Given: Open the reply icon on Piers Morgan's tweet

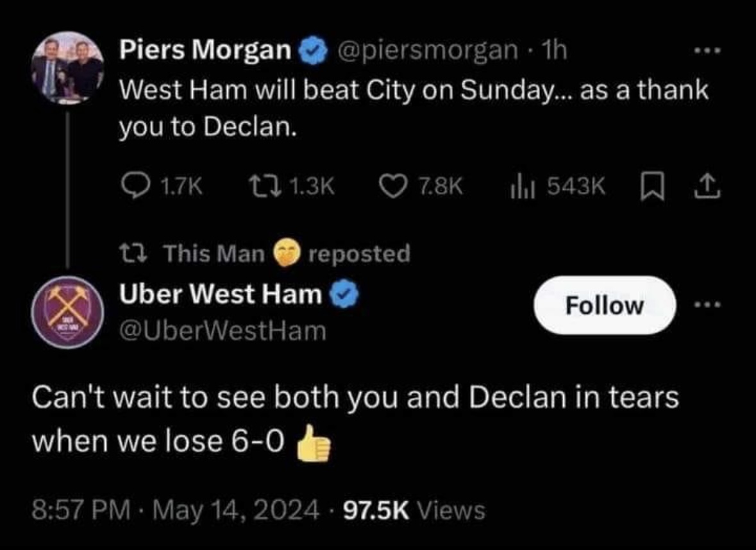Looking at the screenshot, I should (x=135, y=186).
